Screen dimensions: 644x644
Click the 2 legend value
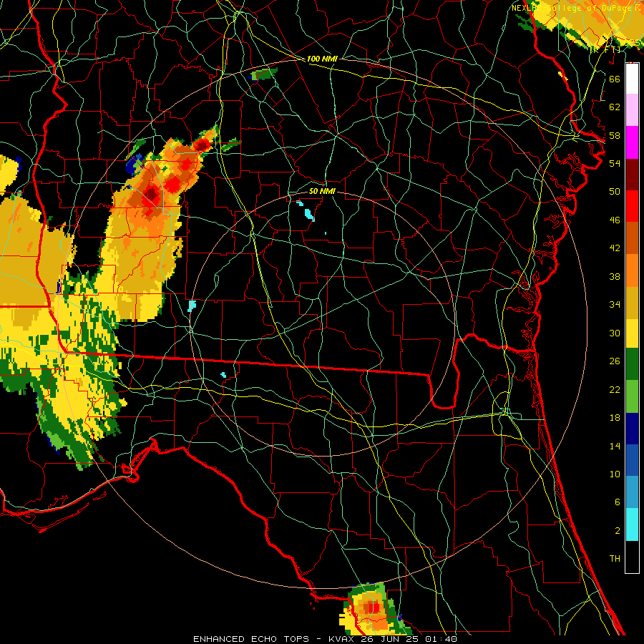click(617, 530)
